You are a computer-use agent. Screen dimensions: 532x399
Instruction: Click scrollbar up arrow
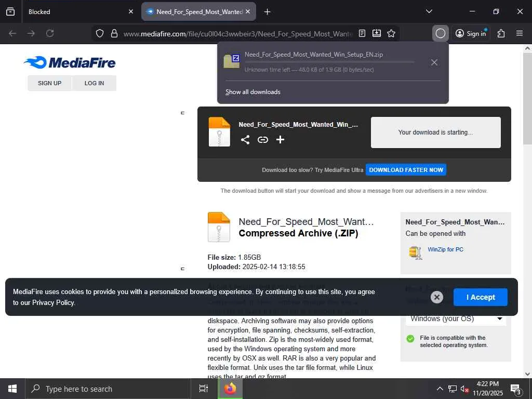pyautogui.click(x=527, y=48)
